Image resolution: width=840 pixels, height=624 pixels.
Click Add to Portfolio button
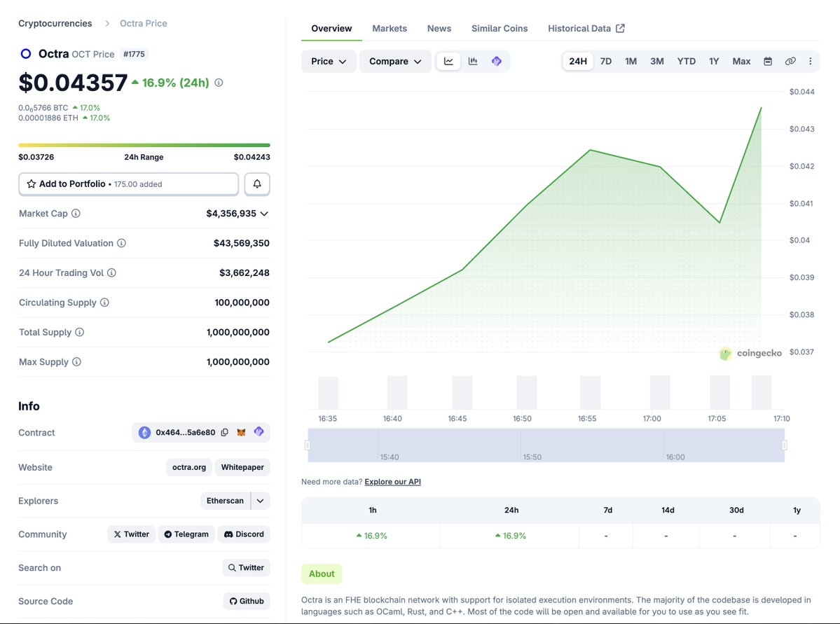click(129, 183)
